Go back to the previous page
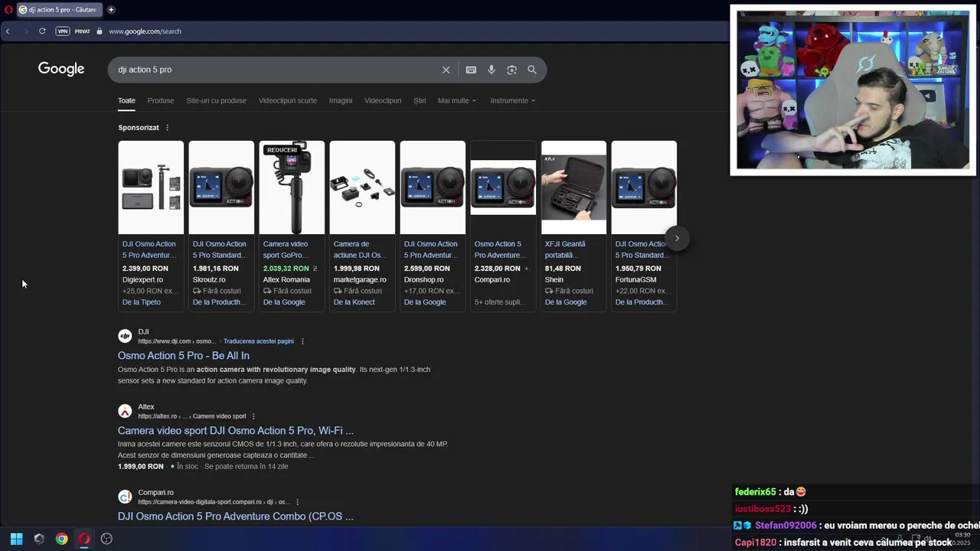 [x=8, y=31]
